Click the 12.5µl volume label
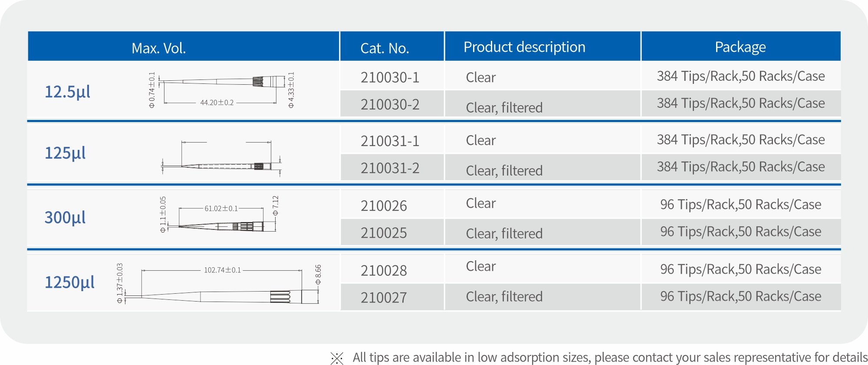This screenshot has height=365, width=868. click(68, 92)
